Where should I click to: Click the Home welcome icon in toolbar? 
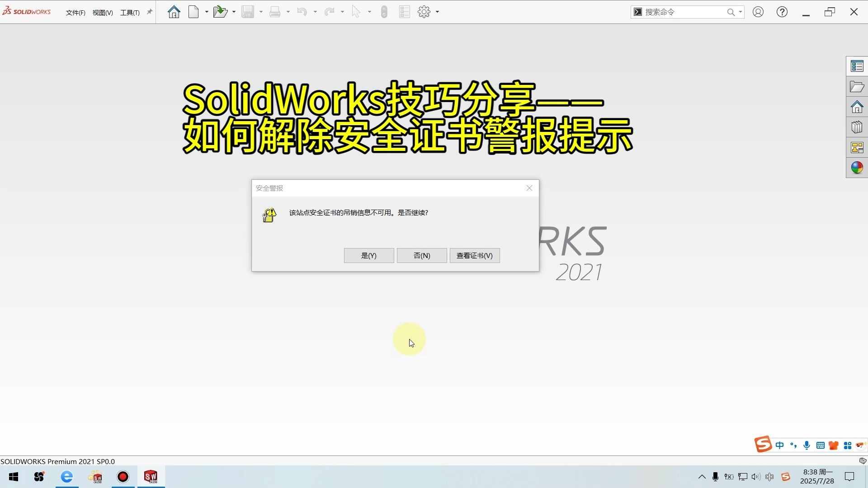click(174, 12)
